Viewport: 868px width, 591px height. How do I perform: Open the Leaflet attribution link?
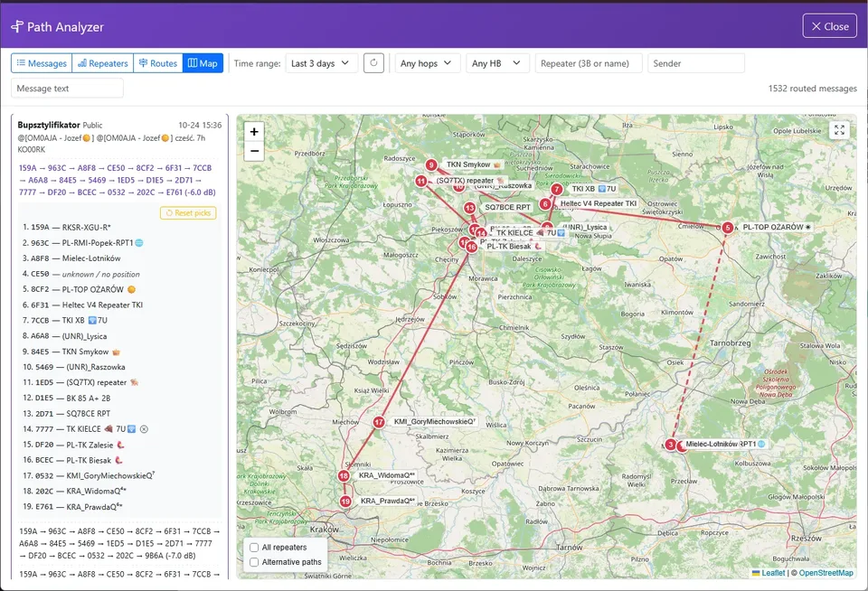point(773,573)
